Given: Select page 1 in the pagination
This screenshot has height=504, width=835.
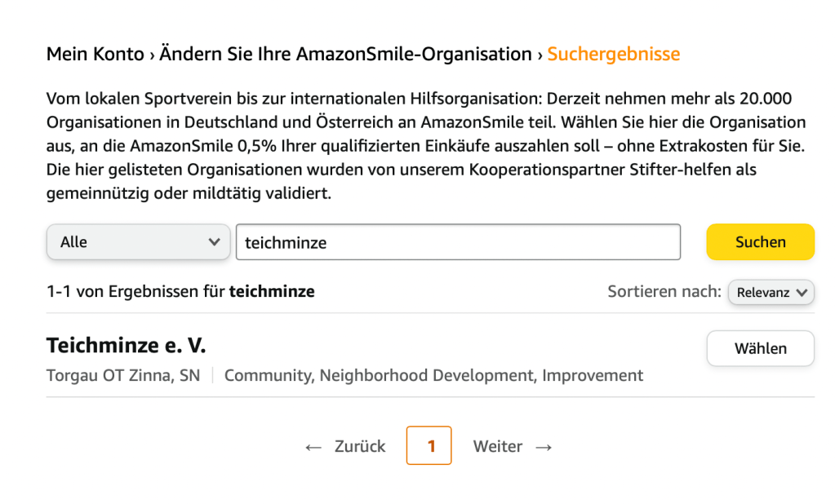Looking at the screenshot, I should (x=429, y=446).
